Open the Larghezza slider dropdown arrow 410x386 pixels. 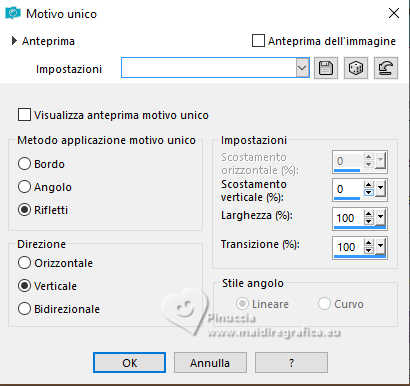[380, 218]
